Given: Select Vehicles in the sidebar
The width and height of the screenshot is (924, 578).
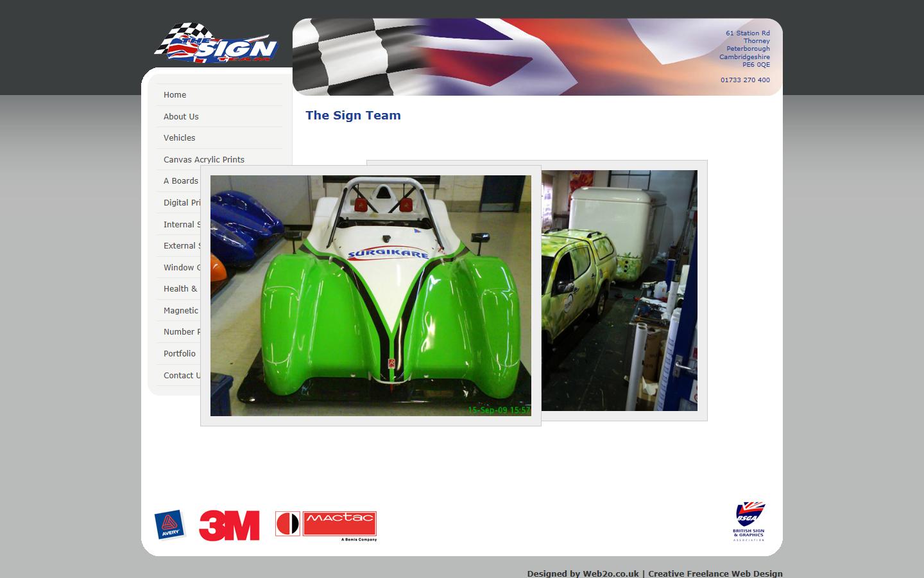Looking at the screenshot, I should (x=179, y=138).
